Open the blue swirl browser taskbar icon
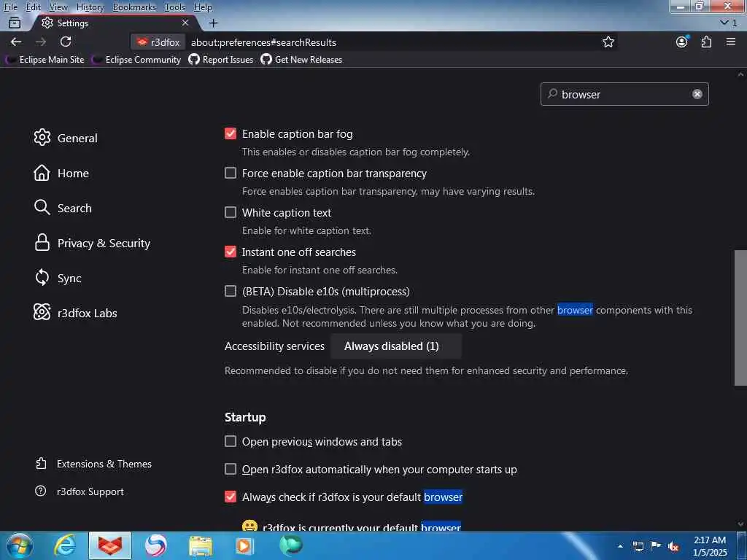Image resolution: width=747 pixels, height=560 pixels. point(156,545)
